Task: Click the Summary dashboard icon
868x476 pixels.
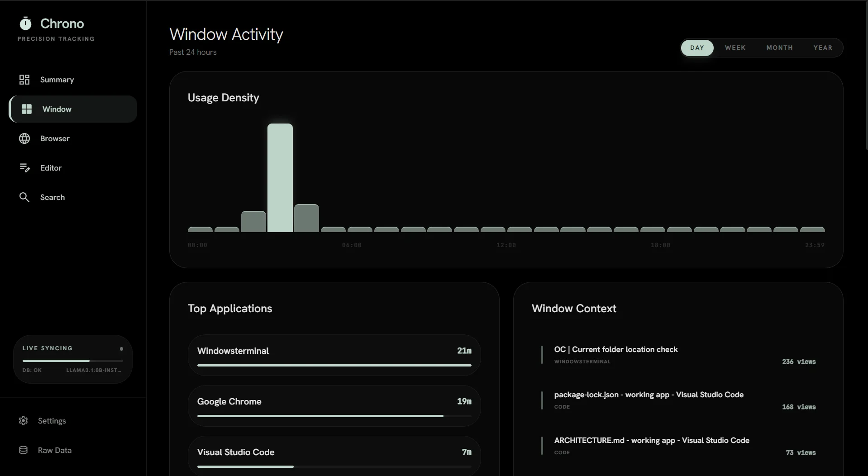Action: (x=24, y=80)
